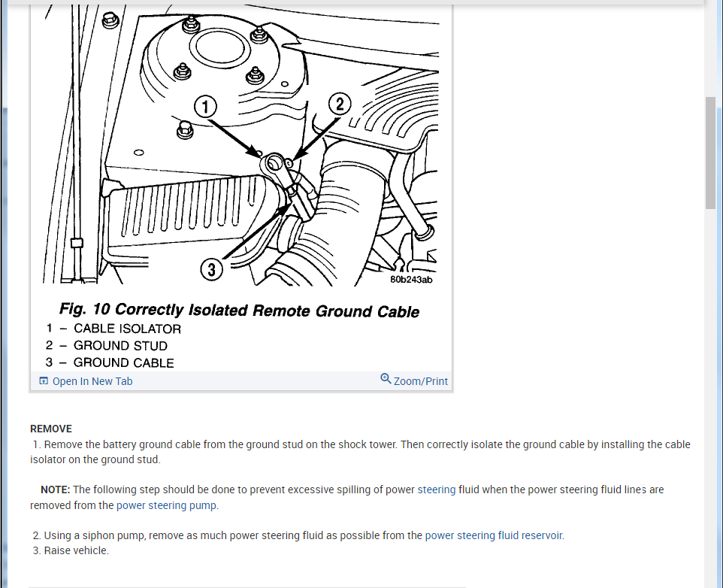
Task: Click the Fig. 10 caption title
Action: click(239, 310)
